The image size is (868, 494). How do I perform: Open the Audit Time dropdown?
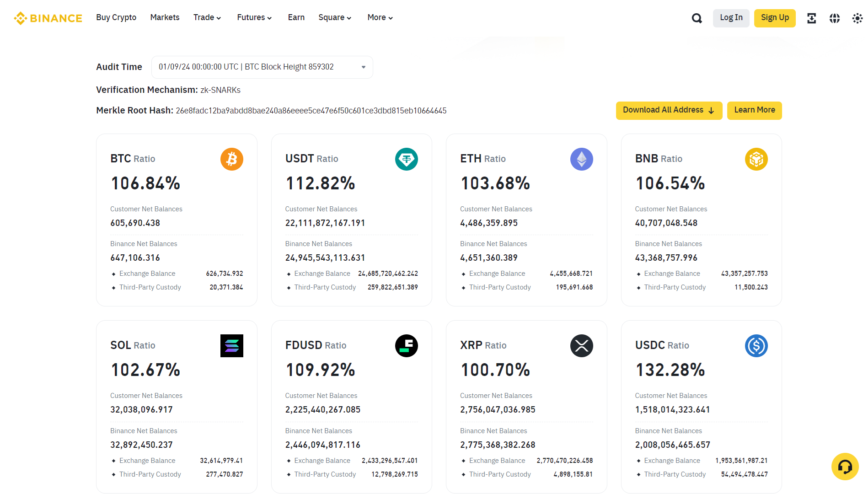click(x=262, y=67)
